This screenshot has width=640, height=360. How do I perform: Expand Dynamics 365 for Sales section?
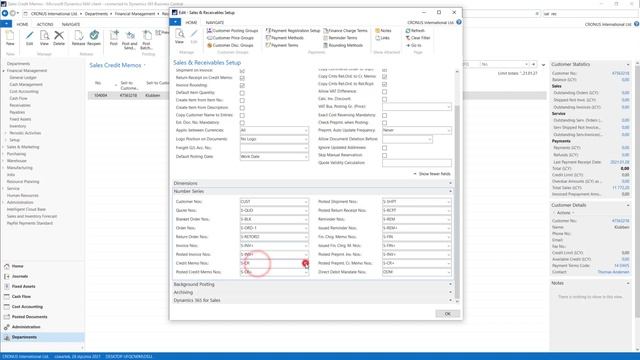[x=313, y=300]
